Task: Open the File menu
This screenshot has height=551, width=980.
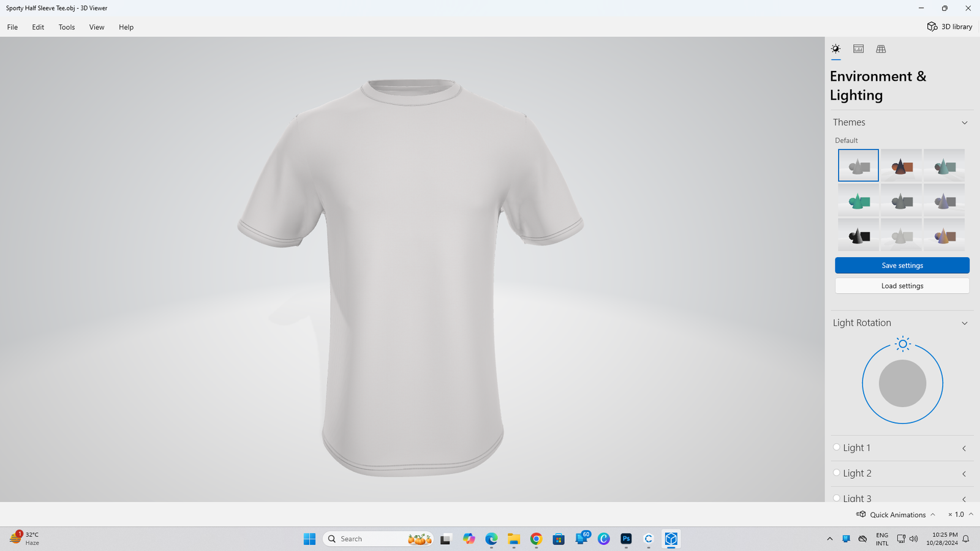Action: tap(12, 27)
